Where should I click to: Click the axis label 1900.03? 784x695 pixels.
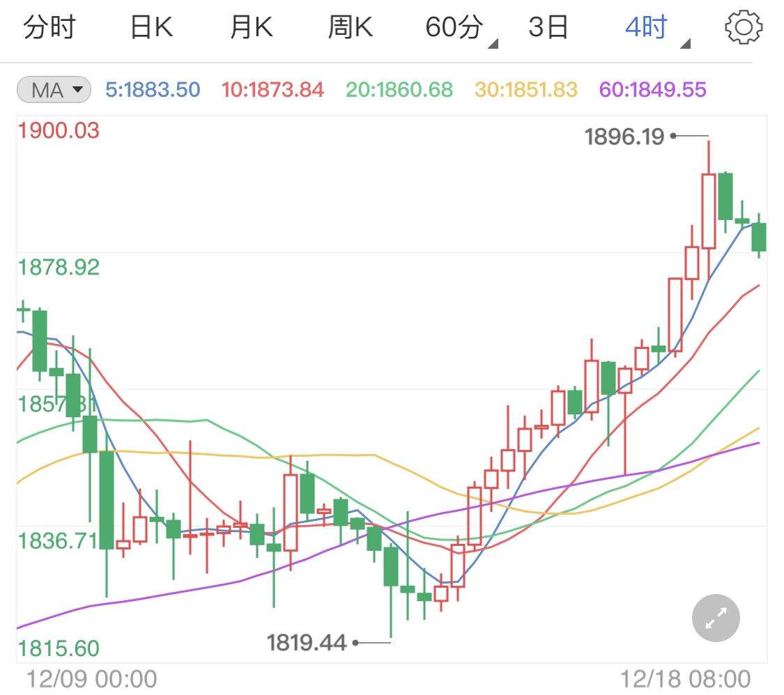pos(59,130)
